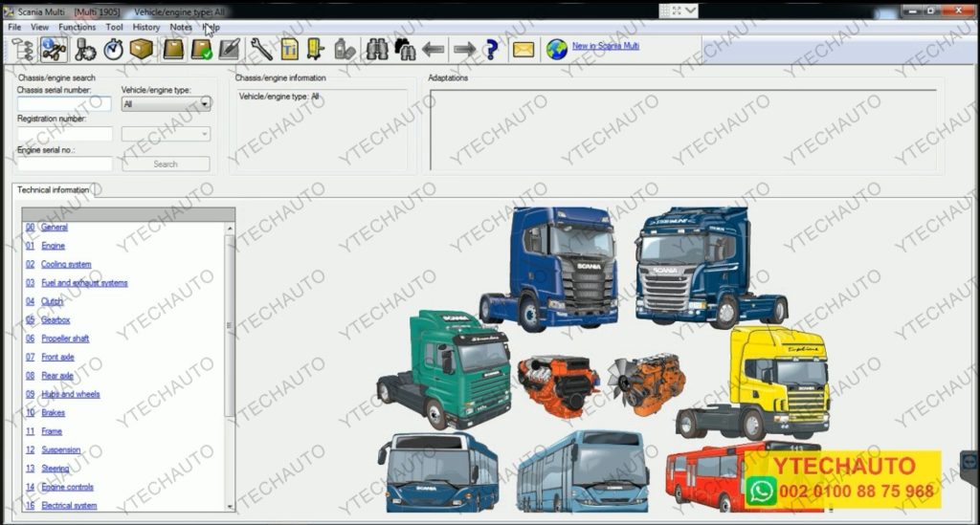Click the globe icon in toolbar

click(557, 49)
